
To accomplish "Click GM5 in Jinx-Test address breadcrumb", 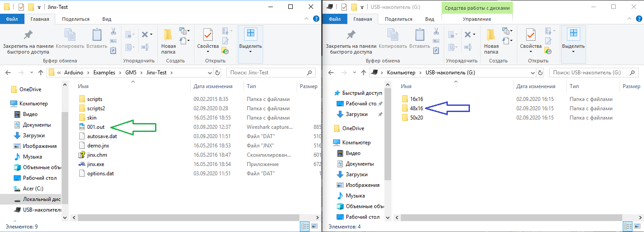I will pyautogui.click(x=131, y=73).
